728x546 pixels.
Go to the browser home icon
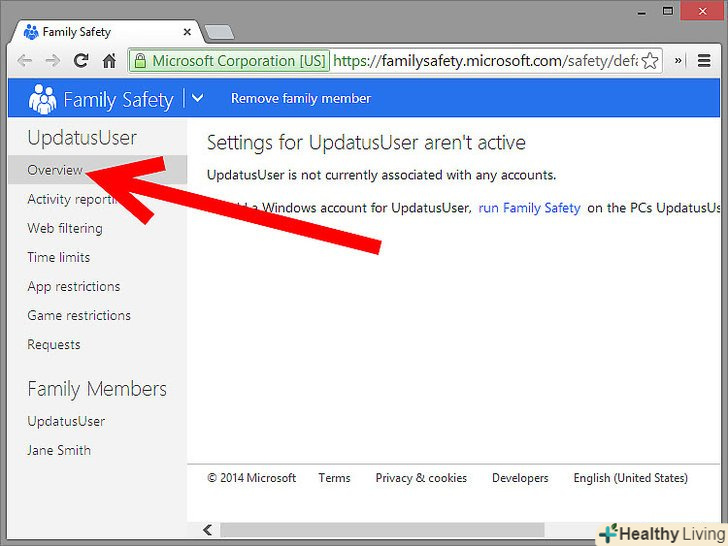109,61
